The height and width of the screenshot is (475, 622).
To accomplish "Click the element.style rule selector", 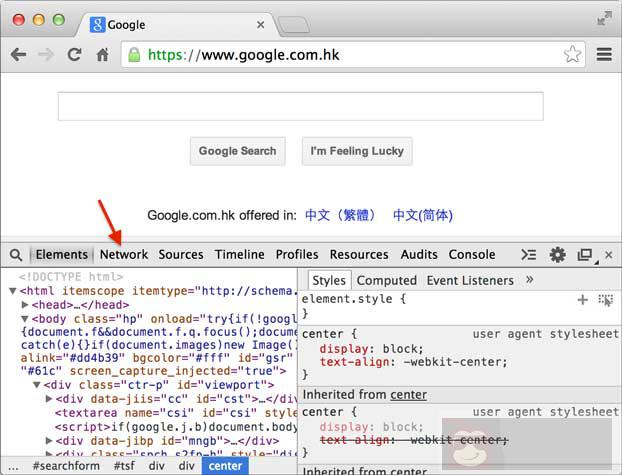I will [x=347, y=299].
